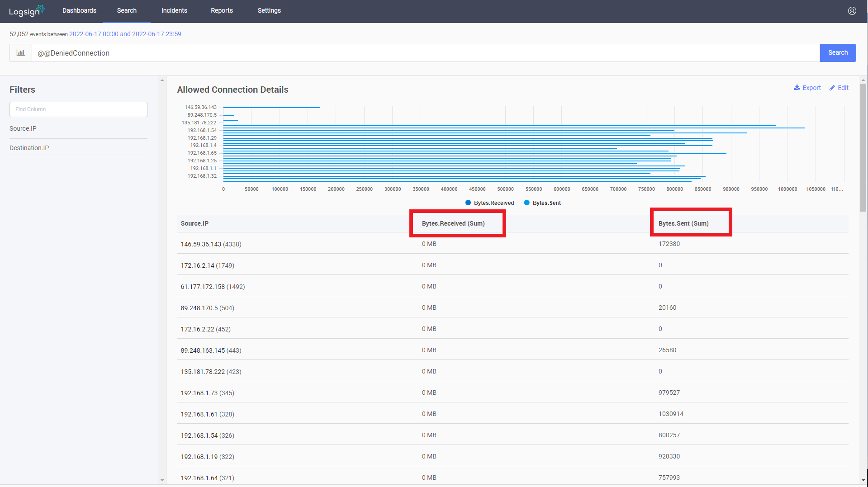
Task: Select row 172.16.2.14 (1749)
Action: [512, 265]
